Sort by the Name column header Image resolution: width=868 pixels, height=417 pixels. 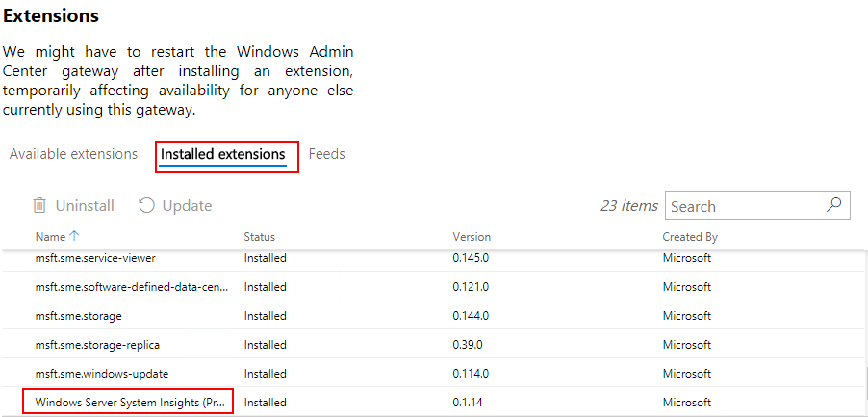click(x=50, y=237)
